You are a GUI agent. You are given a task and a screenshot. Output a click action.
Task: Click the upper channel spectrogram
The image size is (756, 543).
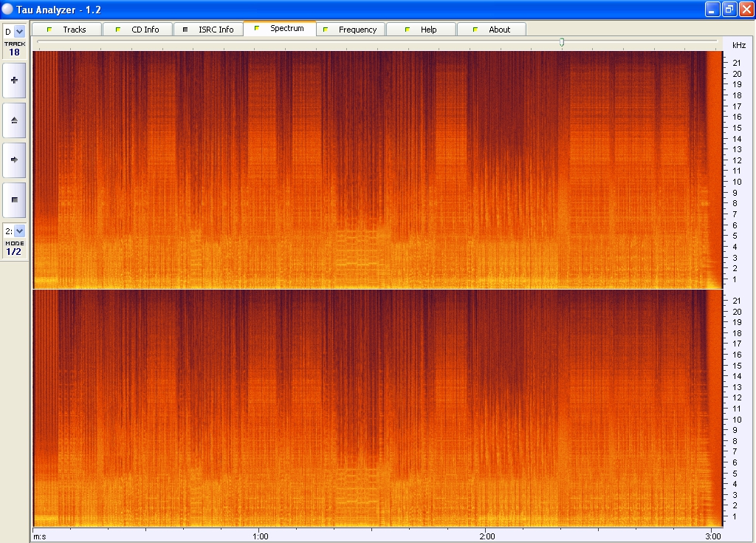click(377, 170)
